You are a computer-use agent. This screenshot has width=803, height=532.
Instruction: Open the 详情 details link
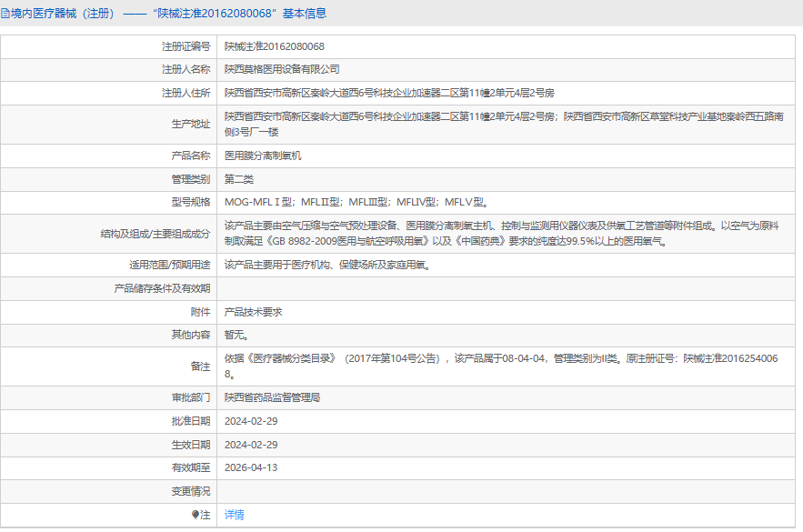click(x=235, y=515)
